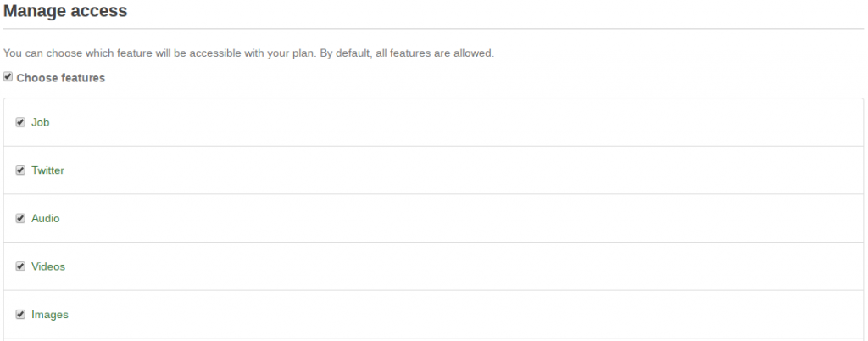Image resolution: width=868 pixels, height=341 pixels.
Task: Open the Images feature link
Action: 50,315
